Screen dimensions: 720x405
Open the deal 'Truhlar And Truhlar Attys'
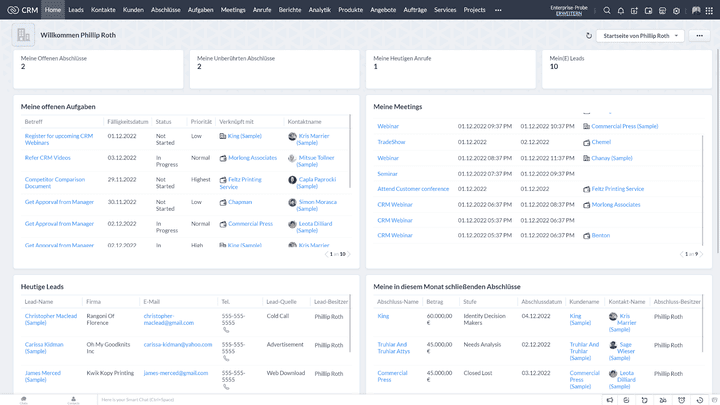tap(394, 348)
